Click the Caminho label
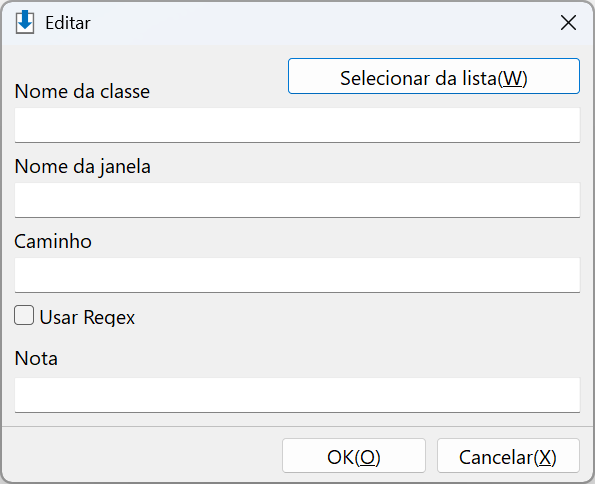 pyautogui.click(x=53, y=241)
